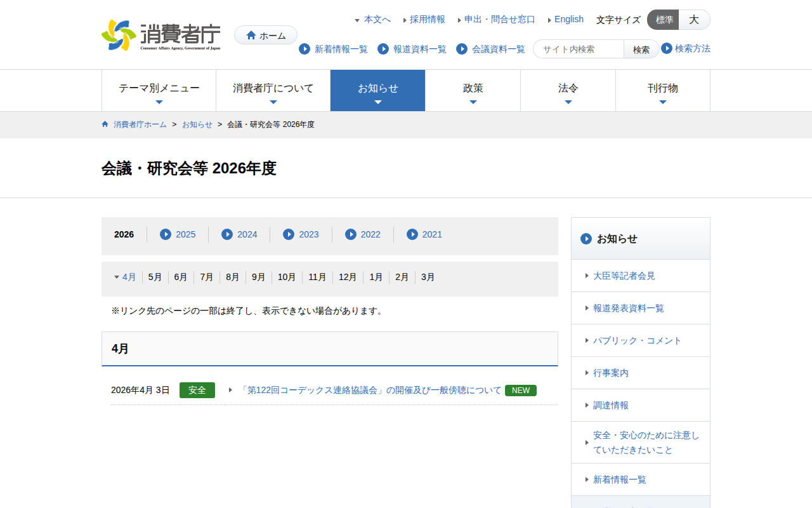Open the 政策 dropdown menu
This screenshot has height=508, width=812.
(x=473, y=90)
